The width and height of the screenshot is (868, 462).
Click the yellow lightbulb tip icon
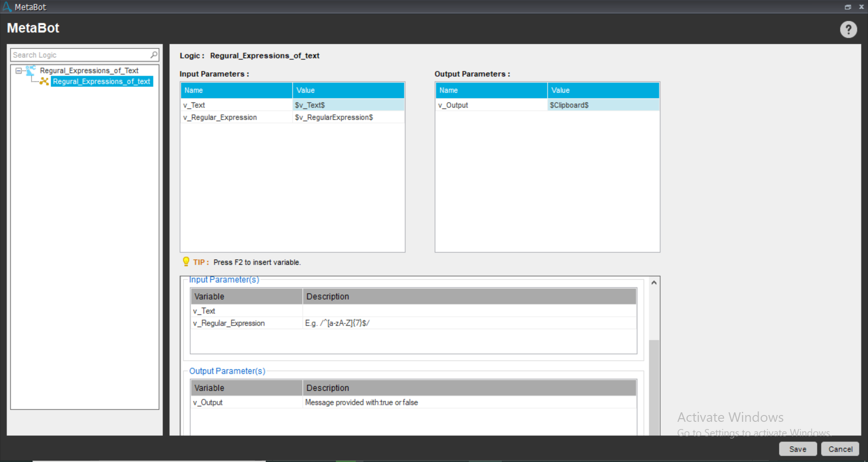click(186, 261)
